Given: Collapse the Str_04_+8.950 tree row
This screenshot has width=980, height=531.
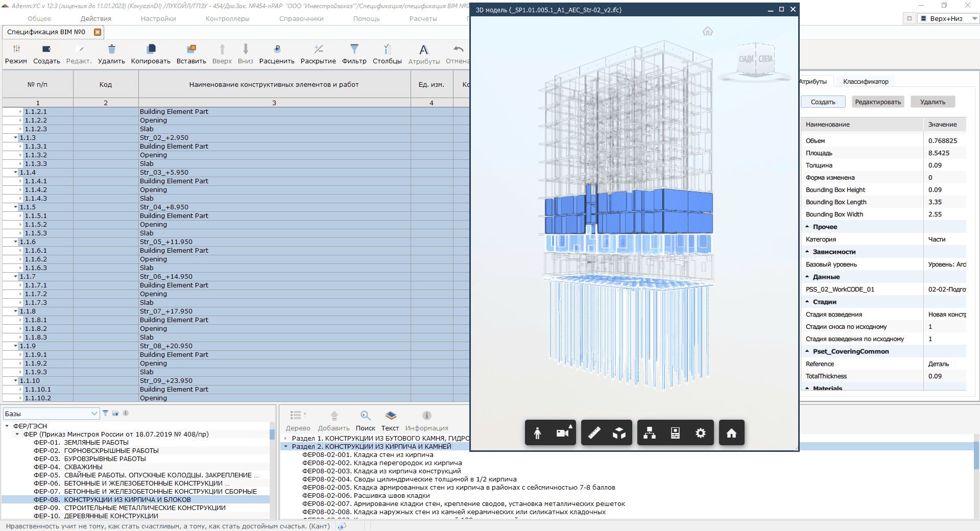Looking at the screenshot, I should 16,207.
